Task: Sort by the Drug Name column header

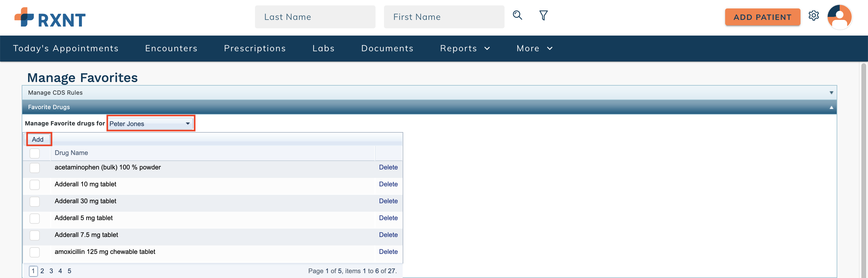Action: tap(71, 153)
